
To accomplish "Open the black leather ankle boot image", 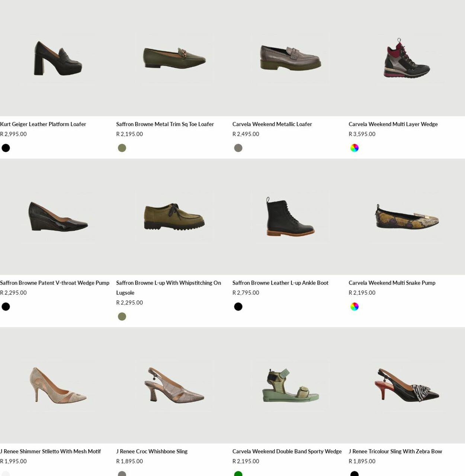I will click(291, 217).
